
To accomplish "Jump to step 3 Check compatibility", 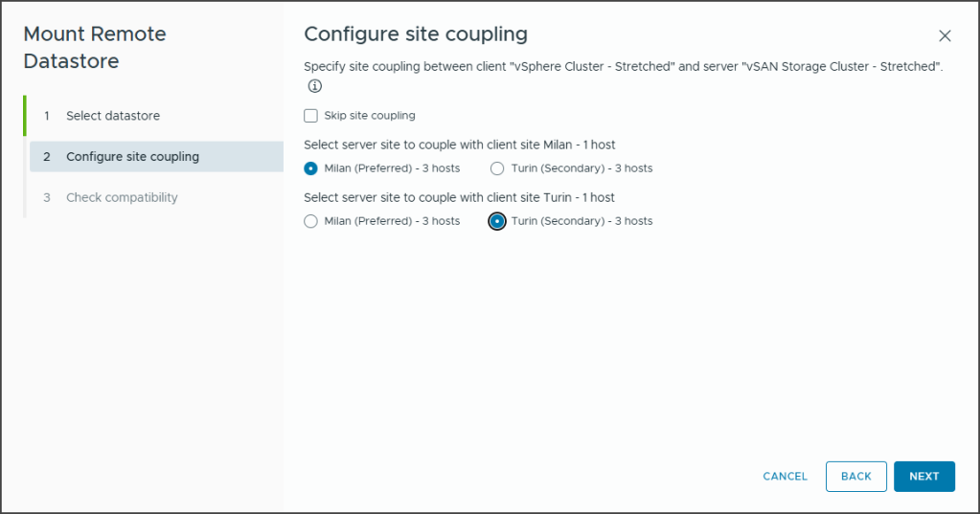I will (x=122, y=198).
